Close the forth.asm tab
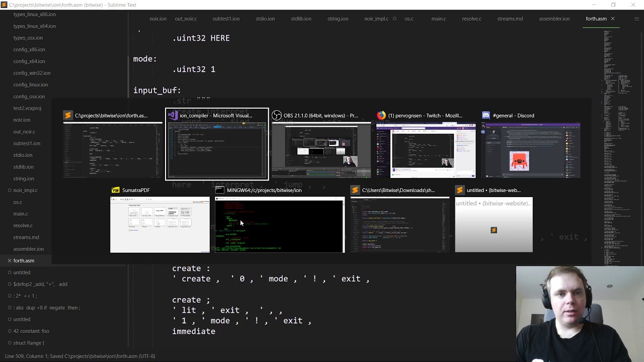 [612, 19]
